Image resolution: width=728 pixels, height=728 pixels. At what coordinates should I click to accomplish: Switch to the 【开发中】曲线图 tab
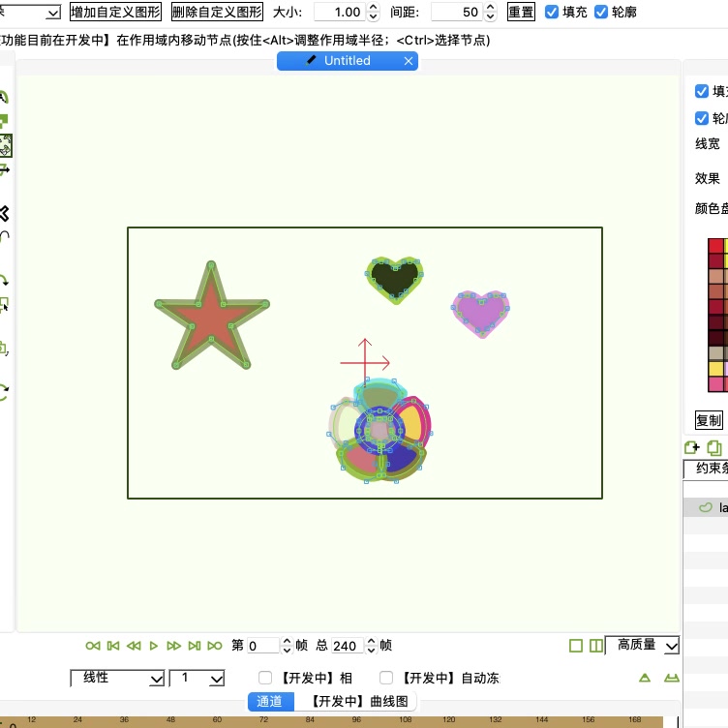click(x=358, y=702)
